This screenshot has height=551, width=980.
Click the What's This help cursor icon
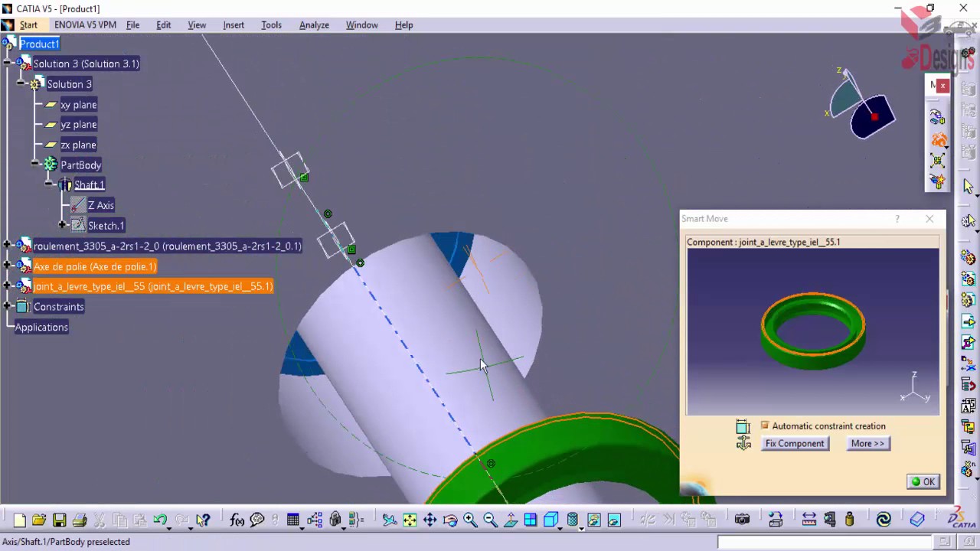click(x=203, y=520)
